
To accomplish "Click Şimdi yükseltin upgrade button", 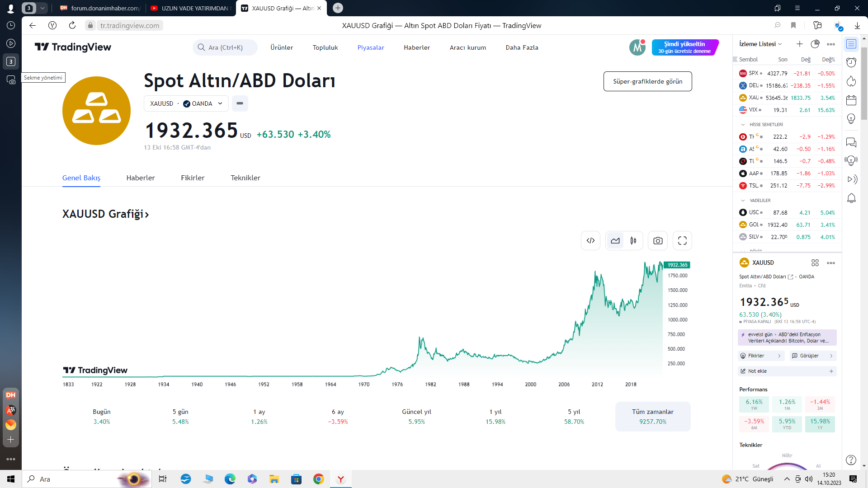I will (x=684, y=47).
